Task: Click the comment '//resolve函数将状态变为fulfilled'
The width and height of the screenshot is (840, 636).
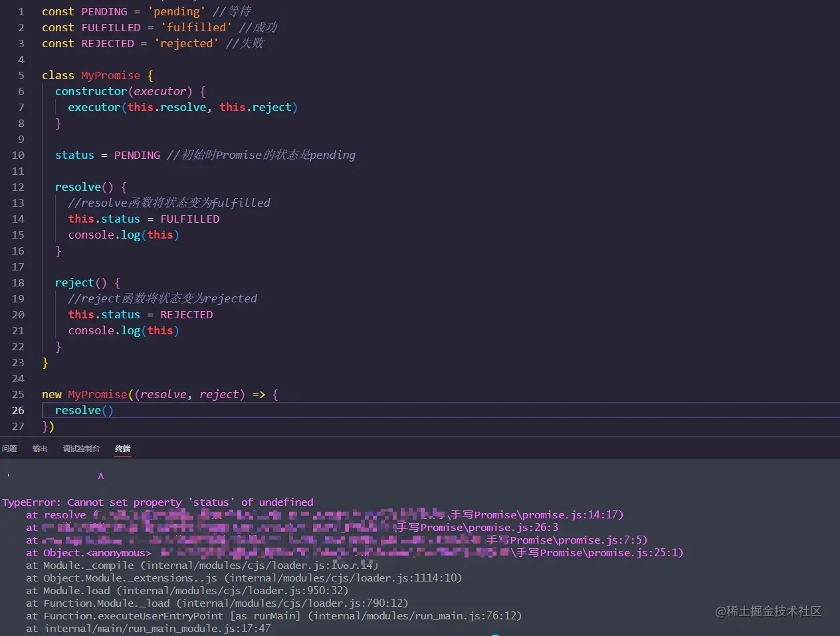Action: [x=169, y=203]
